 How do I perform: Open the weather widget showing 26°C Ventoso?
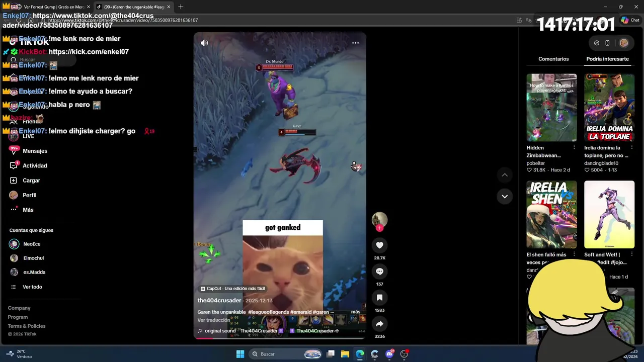click(x=18, y=354)
